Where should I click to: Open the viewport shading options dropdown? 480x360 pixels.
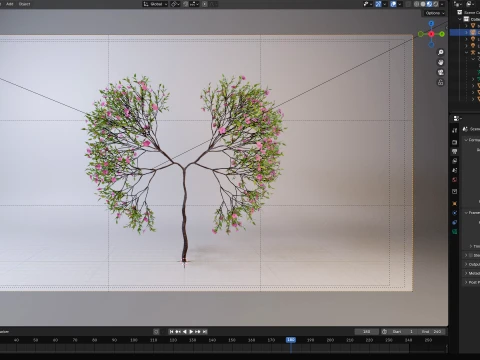coord(442,4)
